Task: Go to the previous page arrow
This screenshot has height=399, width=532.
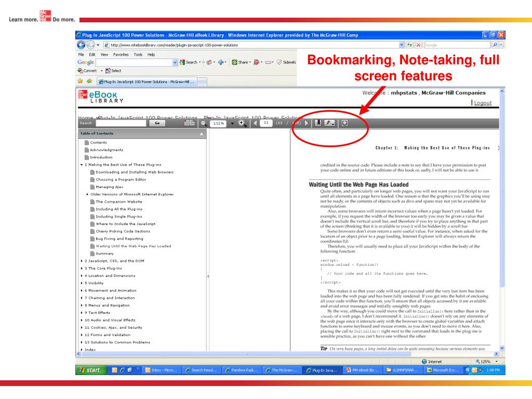Action: [255, 123]
